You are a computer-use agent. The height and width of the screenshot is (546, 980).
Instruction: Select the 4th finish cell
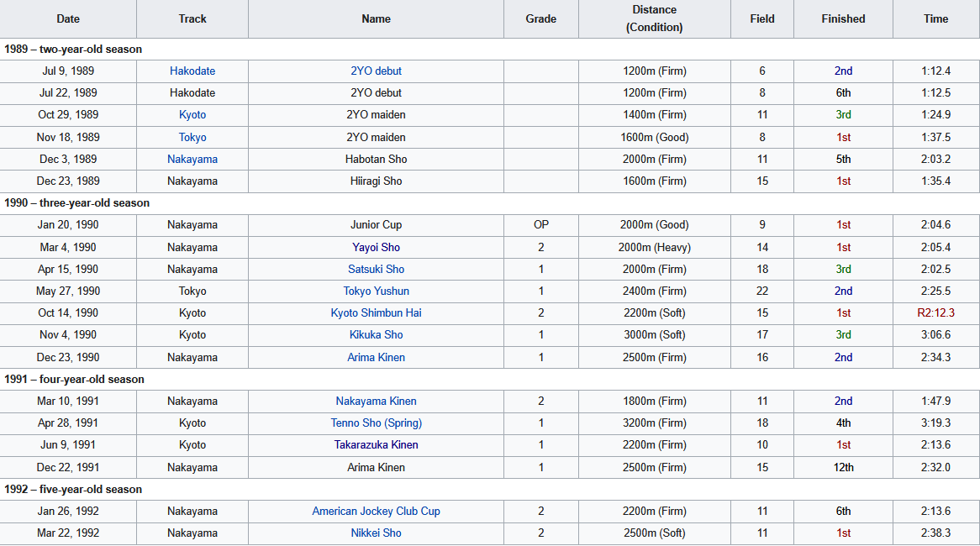tap(843, 423)
